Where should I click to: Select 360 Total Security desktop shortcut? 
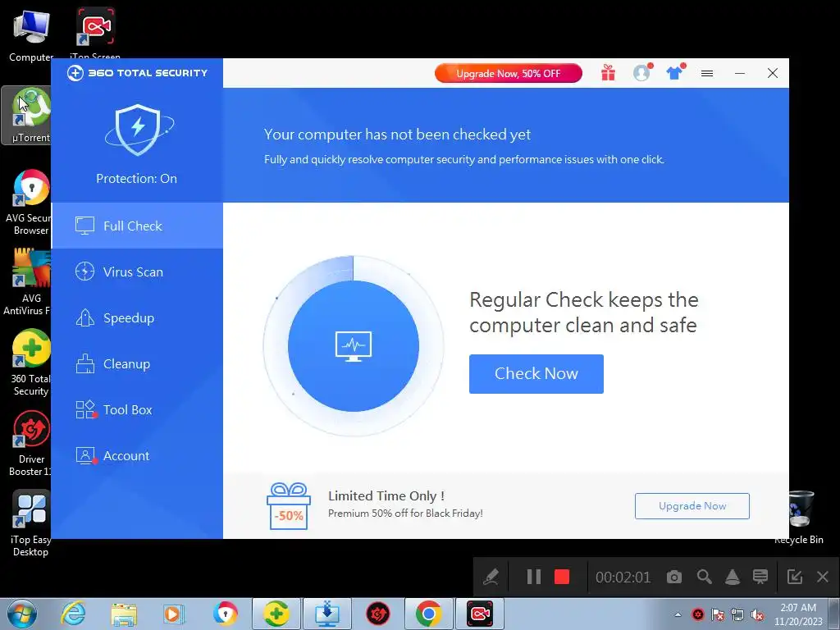pyautogui.click(x=30, y=363)
